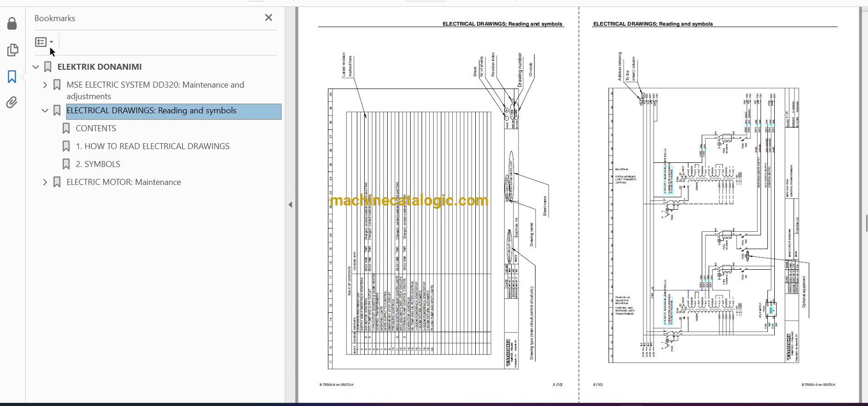Open HOW TO READ ELECTRICAL DRAWINGS bookmark

coord(152,146)
